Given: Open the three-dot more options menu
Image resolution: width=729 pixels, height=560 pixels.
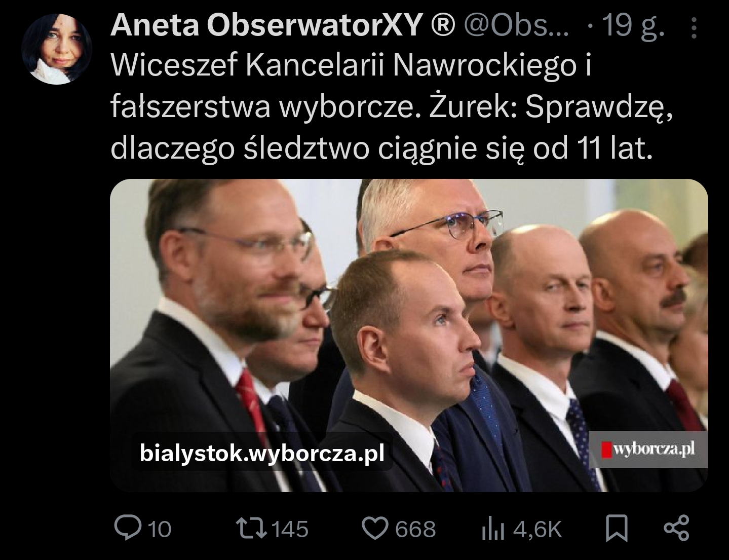Looking at the screenshot, I should (x=694, y=28).
